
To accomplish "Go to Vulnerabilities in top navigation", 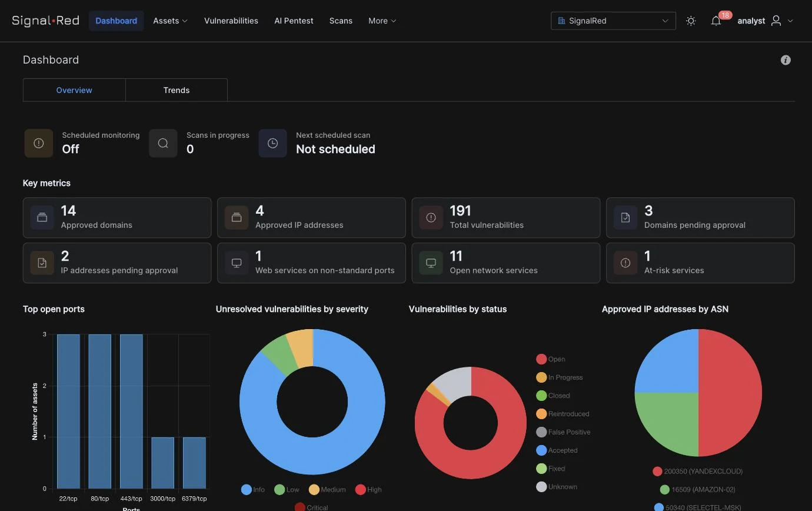I will pos(231,21).
